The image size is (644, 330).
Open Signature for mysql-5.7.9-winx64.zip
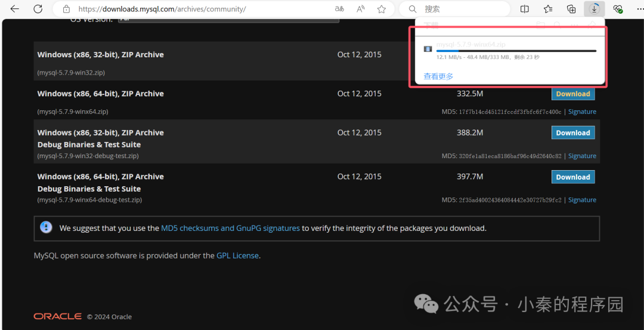[582, 112]
